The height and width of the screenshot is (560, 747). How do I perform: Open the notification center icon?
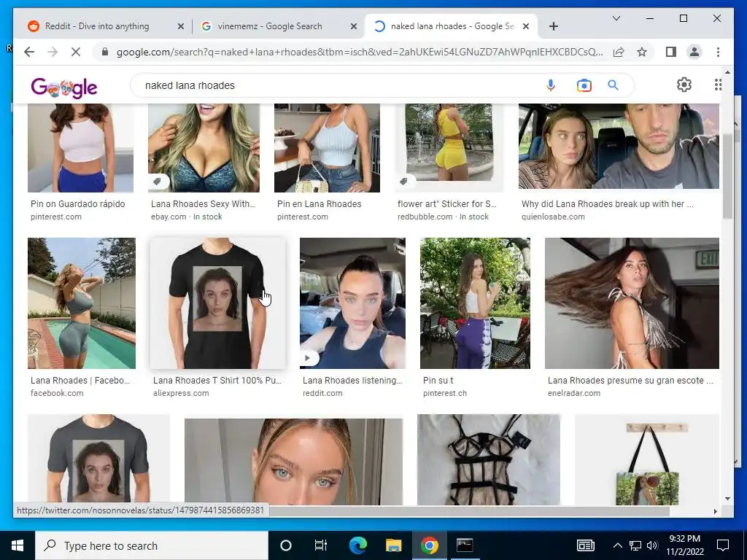pos(723,545)
